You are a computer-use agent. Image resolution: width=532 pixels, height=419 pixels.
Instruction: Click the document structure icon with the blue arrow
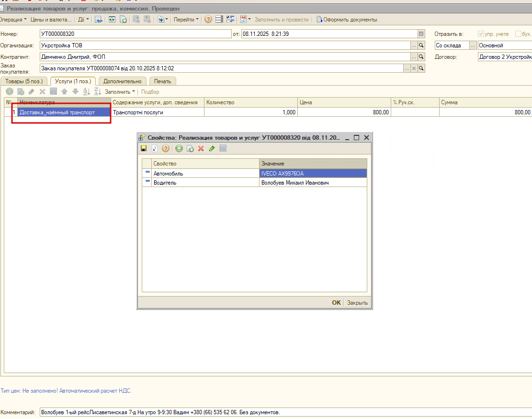pyautogui.click(x=99, y=19)
